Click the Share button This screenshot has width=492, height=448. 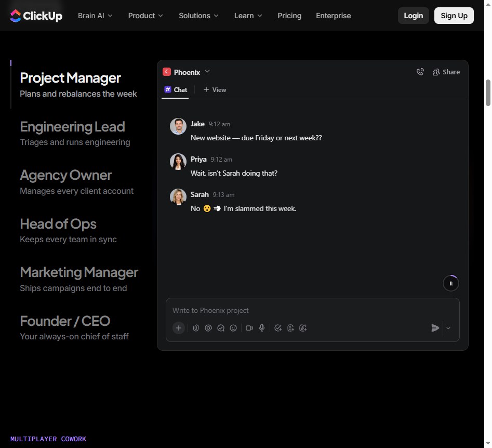pos(446,72)
